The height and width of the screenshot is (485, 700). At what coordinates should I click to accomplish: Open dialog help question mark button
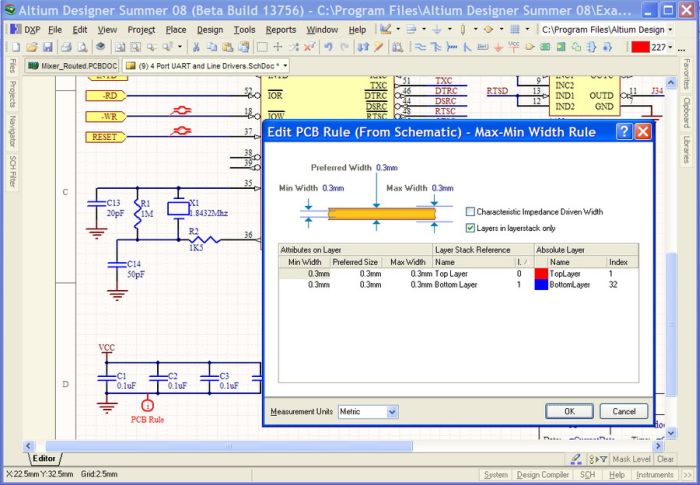[x=624, y=131]
